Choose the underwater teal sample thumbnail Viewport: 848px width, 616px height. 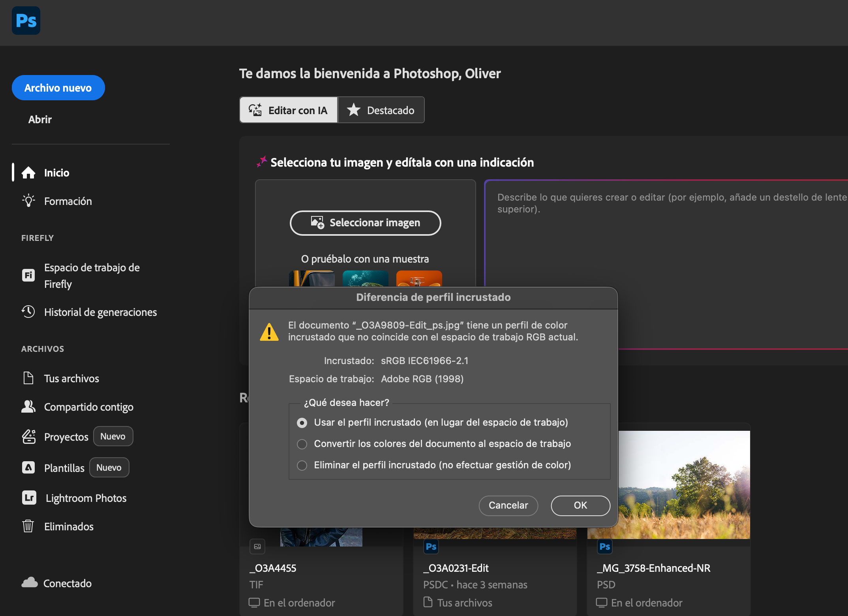coord(366,279)
